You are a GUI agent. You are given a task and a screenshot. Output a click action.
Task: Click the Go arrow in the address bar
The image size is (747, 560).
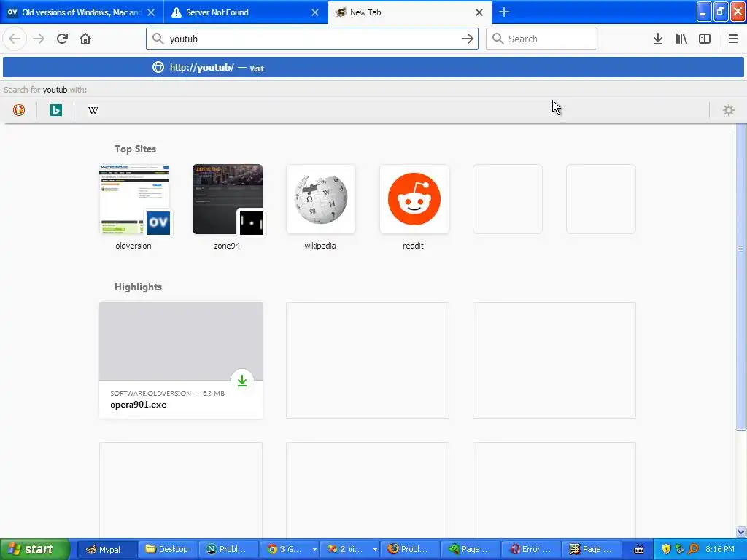(468, 39)
